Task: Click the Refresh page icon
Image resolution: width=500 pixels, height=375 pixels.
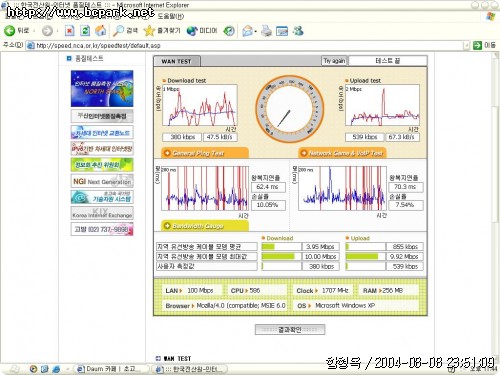Action: tap(85, 31)
